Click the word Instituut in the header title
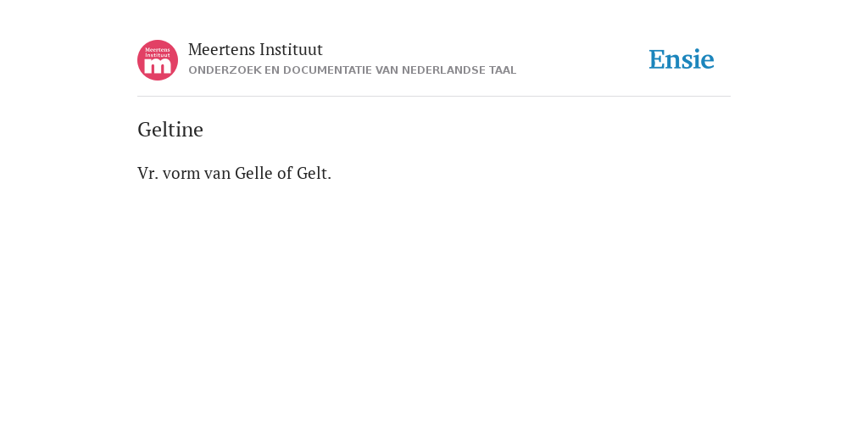The width and height of the screenshot is (868, 434). click(292, 50)
